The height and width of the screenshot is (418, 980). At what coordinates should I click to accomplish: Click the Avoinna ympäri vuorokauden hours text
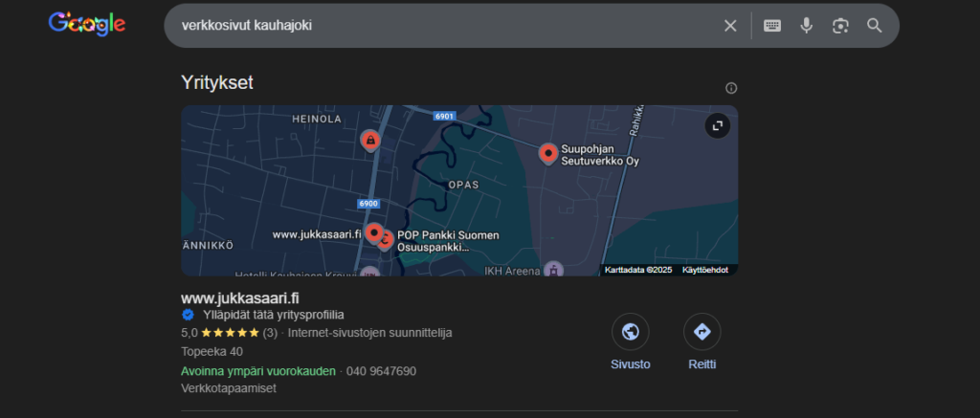[x=258, y=371]
